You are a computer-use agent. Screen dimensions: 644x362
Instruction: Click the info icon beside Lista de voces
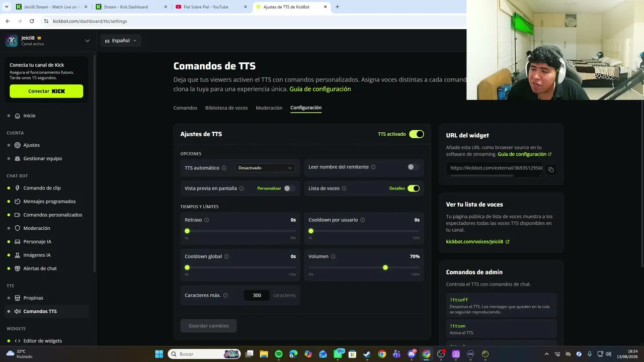pos(344,189)
